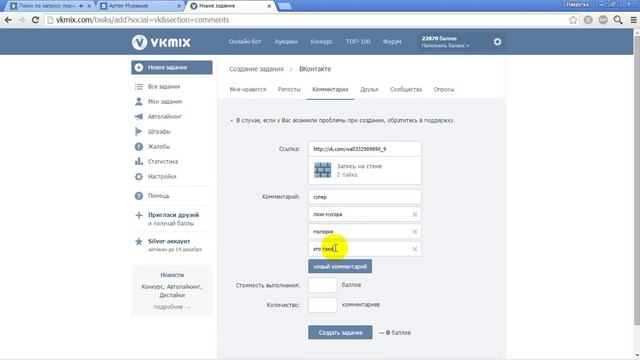Click the wall post thumbnail icon
Image resolution: width=640 pixels, height=360 pixels.
pos(322,170)
